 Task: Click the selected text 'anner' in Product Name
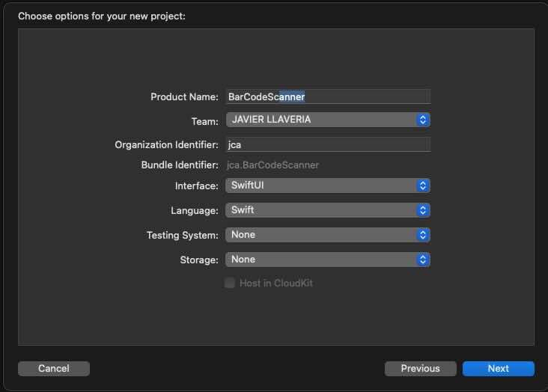292,97
